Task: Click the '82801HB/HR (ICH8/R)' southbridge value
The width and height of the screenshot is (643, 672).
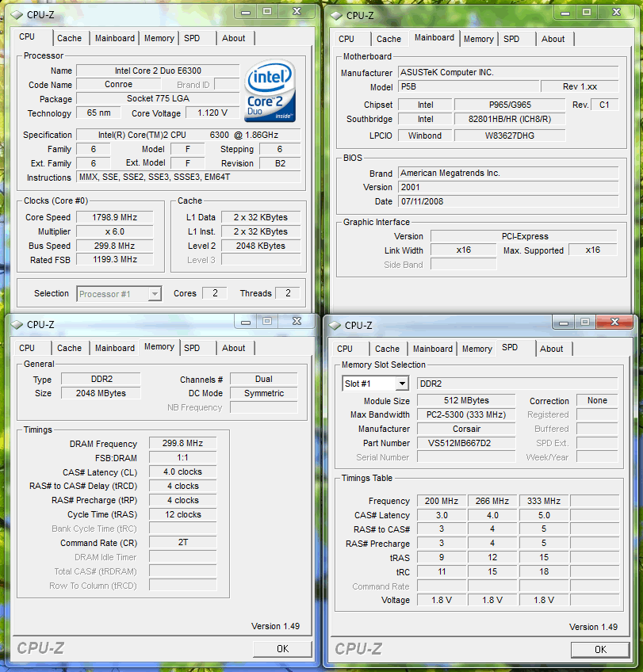Action: point(510,119)
